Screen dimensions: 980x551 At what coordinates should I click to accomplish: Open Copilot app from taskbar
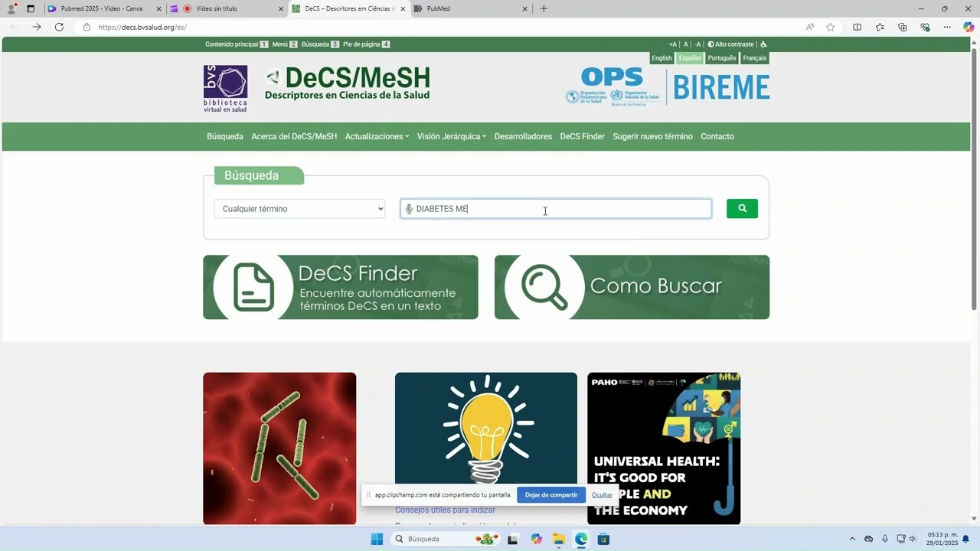[x=536, y=539]
